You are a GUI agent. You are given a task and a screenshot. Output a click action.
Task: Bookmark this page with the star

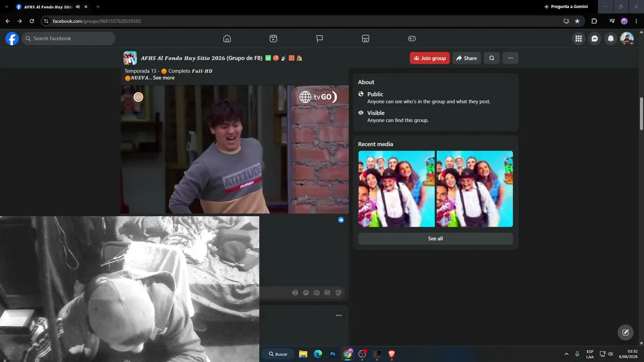coord(577,21)
